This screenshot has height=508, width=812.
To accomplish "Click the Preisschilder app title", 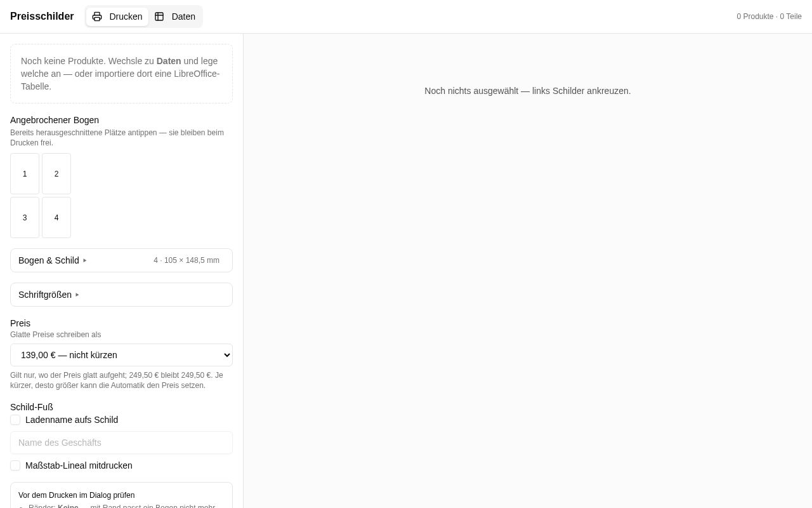I will point(42,17).
